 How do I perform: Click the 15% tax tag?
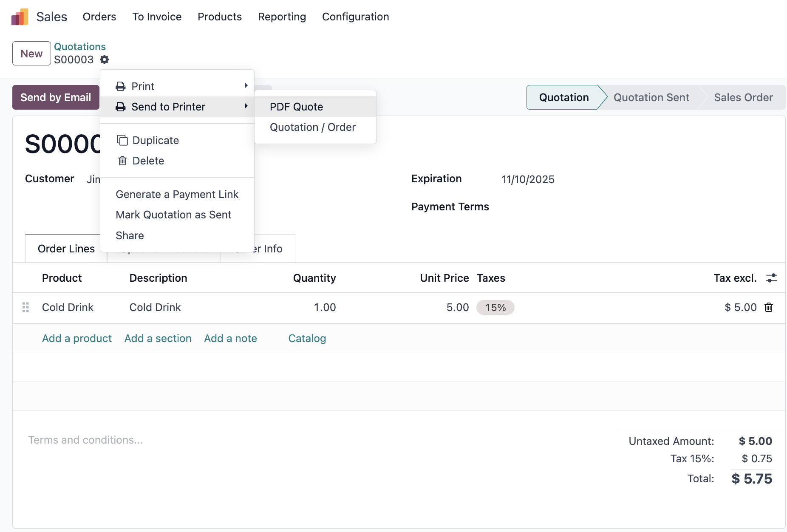495,308
